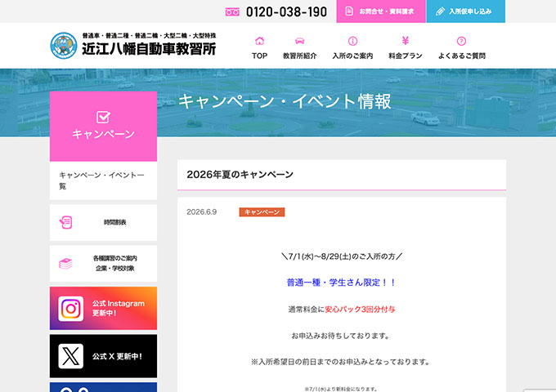Viewport: 556px width, 392px height.
Task: Open the 公式 Instagram 更新中! banner
Action: 103,309
